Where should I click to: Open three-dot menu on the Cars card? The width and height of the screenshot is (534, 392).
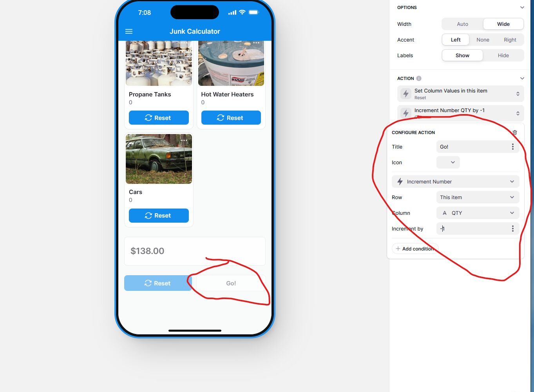coord(184,140)
